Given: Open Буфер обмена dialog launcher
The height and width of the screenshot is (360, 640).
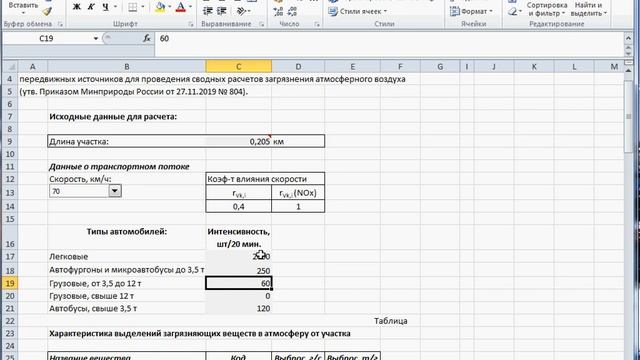Looking at the screenshot, I should (60, 24).
